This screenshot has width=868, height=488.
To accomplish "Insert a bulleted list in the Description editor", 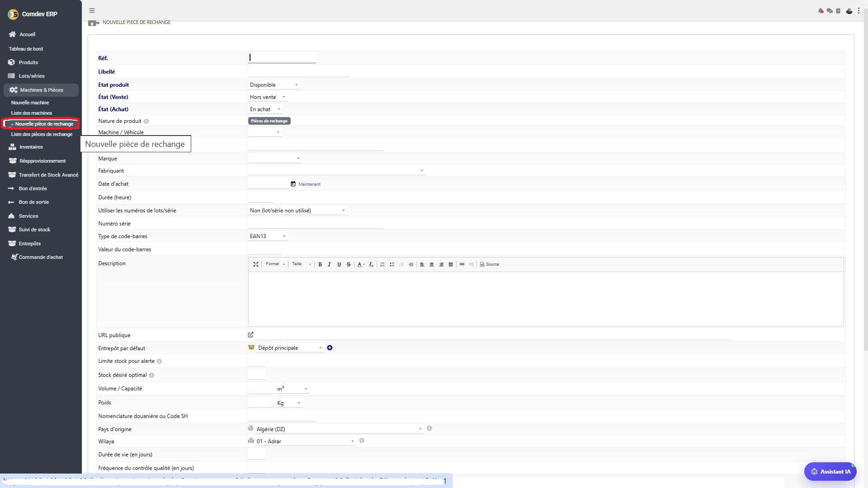I will (x=392, y=264).
